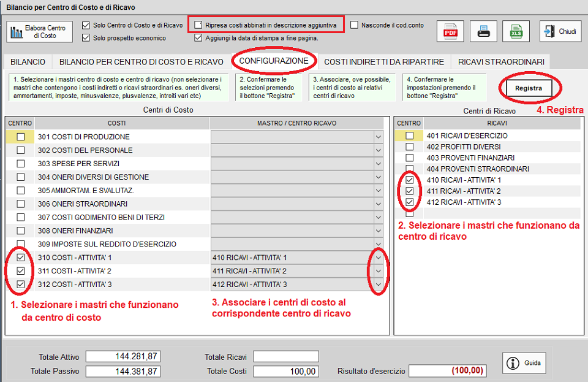Click the Registra button
588x382 pixels.
(528, 88)
